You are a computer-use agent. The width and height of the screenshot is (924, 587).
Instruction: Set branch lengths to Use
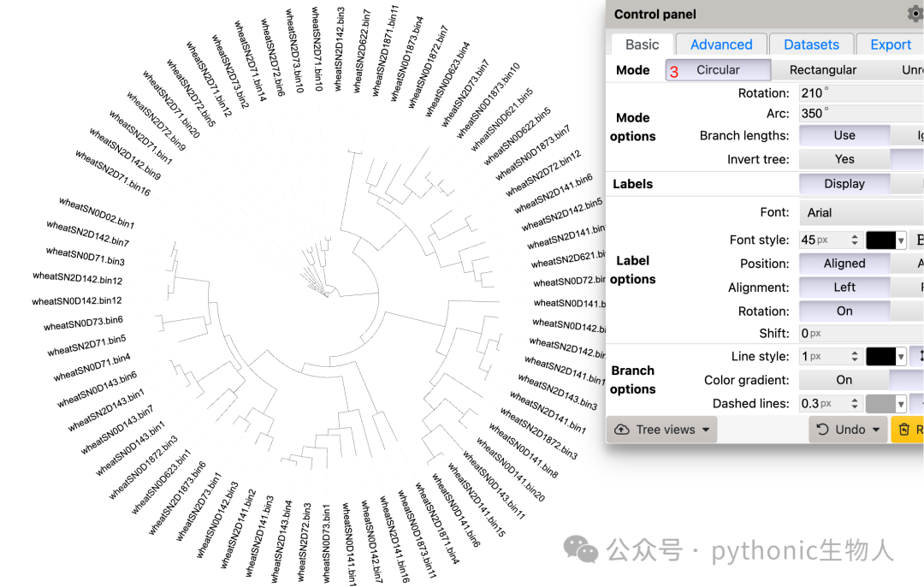coord(844,135)
